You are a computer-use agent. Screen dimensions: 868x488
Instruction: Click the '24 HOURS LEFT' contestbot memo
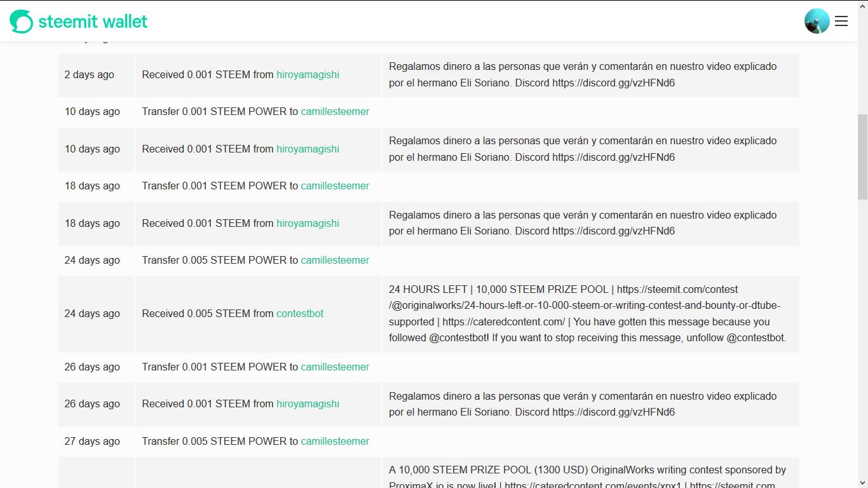tap(588, 313)
